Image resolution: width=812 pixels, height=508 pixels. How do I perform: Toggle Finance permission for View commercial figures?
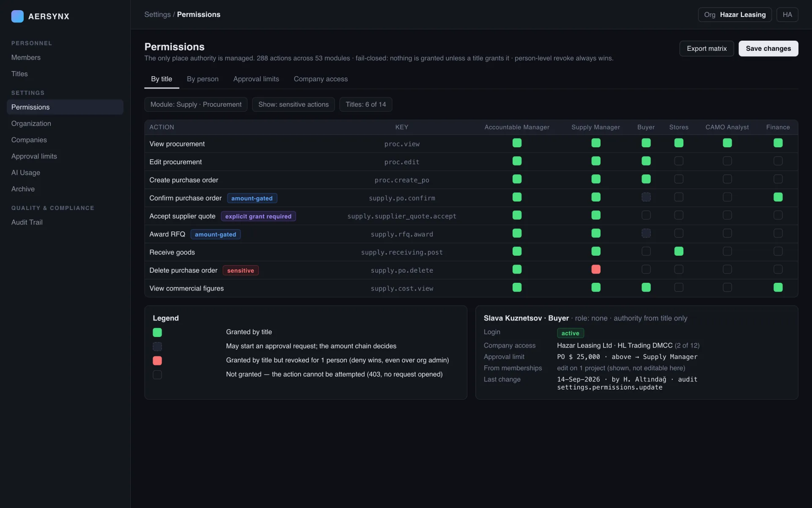[778, 287]
